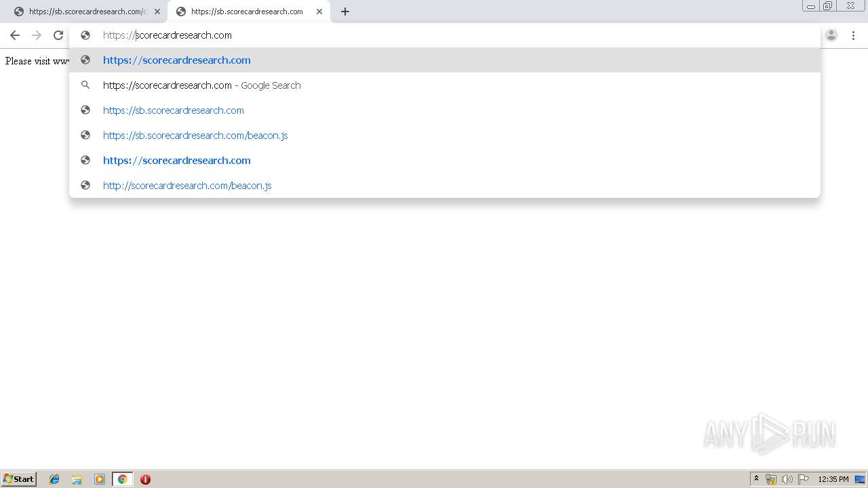Choose the highlighted https://scorecardresearch.com suggestion
The height and width of the screenshot is (488, 868).
point(445,60)
